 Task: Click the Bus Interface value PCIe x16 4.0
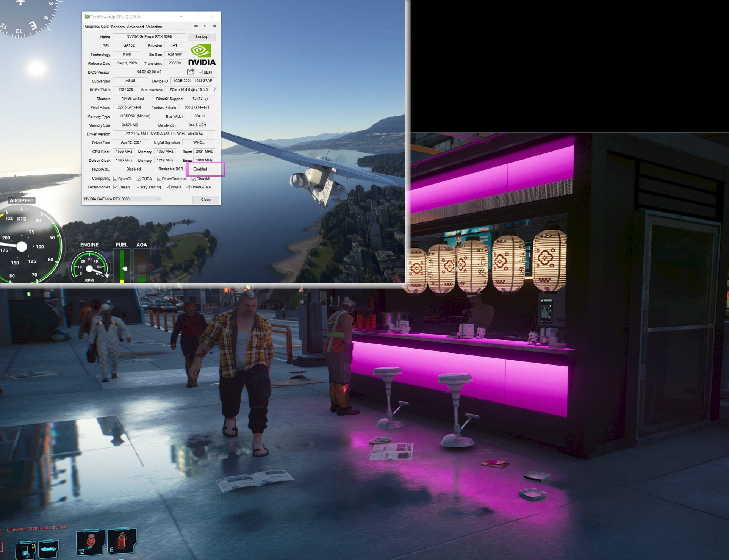pos(188,90)
